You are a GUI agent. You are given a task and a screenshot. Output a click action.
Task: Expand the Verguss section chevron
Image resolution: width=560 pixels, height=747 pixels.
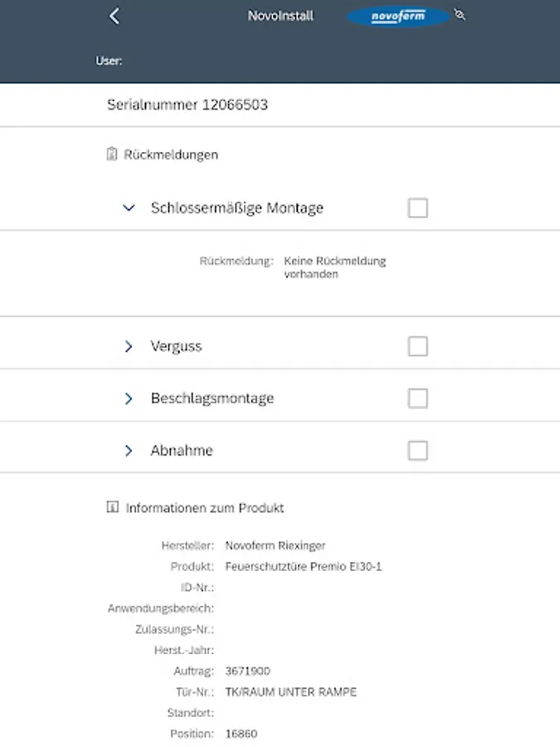click(129, 346)
